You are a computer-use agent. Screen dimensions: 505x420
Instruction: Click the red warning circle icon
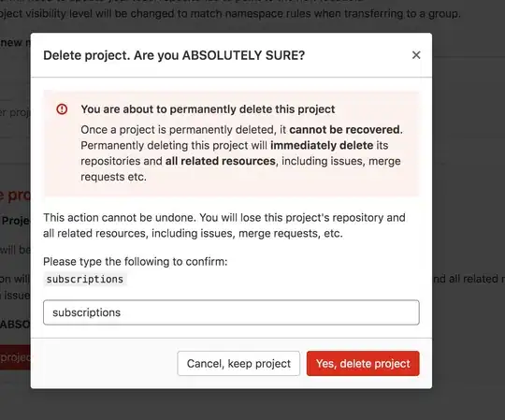click(x=62, y=109)
